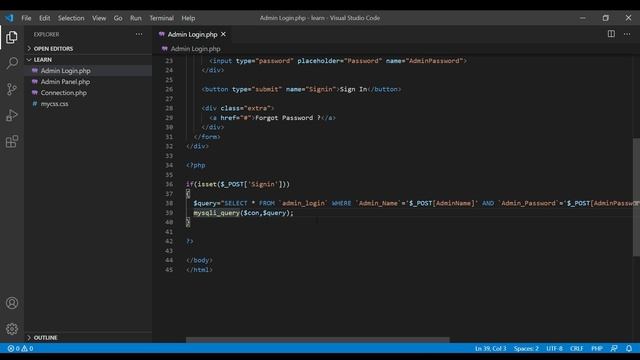The image size is (640, 360).
Task: Change indentation via Spaces: 2
Action: point(526,349)
